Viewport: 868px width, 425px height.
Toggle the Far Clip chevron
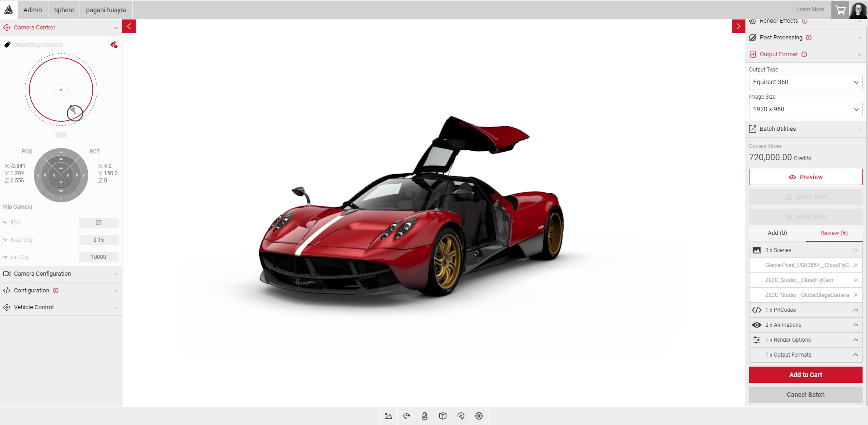click(x=5, y=257)
